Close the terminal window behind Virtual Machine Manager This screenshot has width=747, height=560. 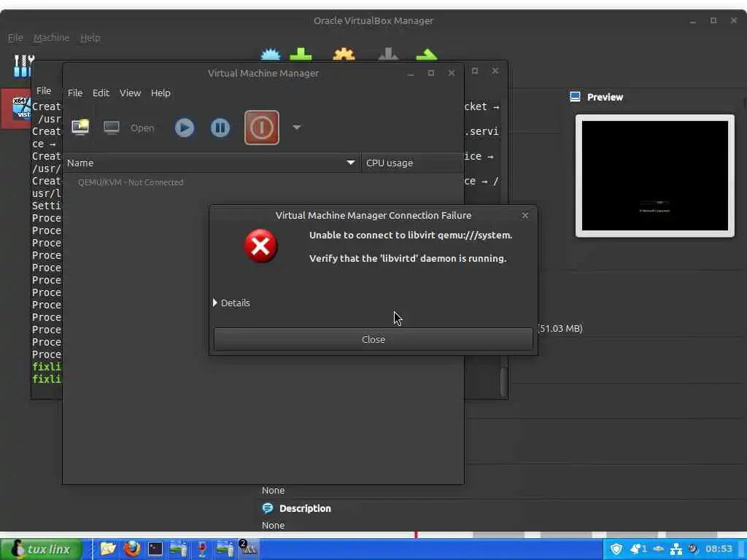[x=495, y=71]
